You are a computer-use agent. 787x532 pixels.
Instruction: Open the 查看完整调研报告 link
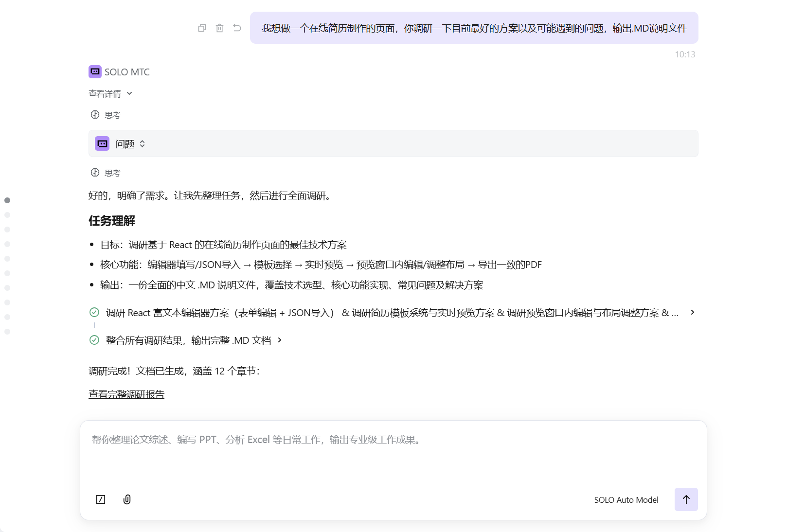(126, 394)
